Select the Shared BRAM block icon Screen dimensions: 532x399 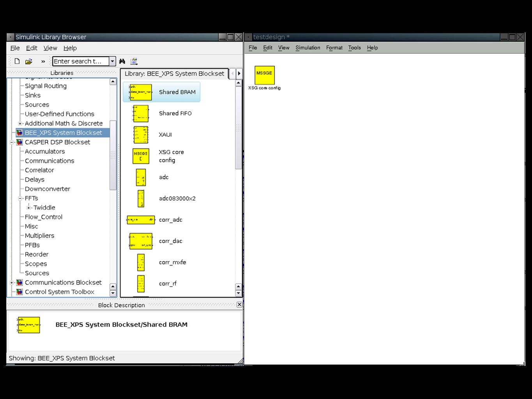click(x=140, y=92)
